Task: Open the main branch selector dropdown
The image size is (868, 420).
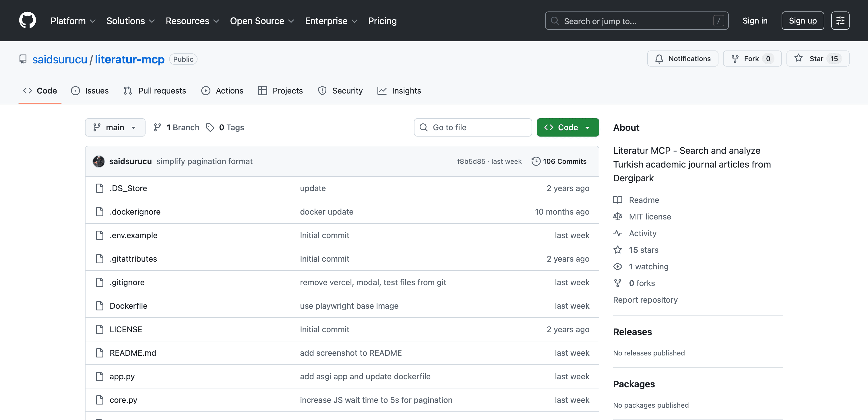Action: point(115,127)
